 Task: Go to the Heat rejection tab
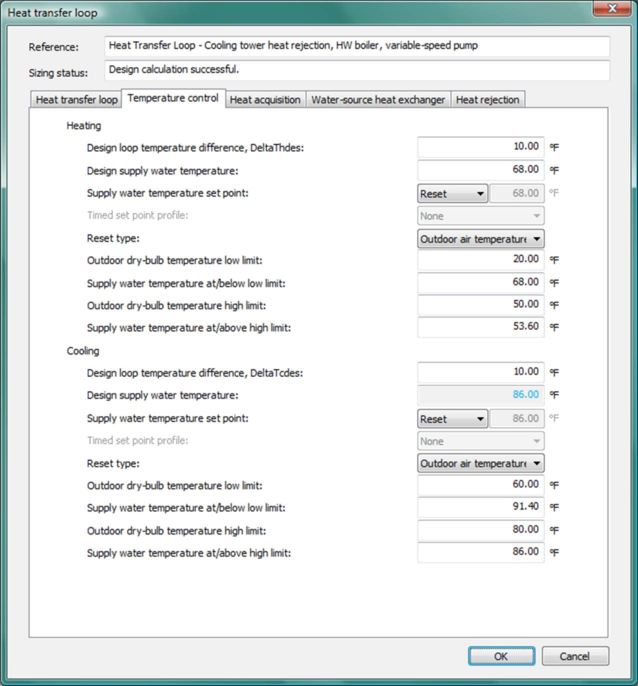[x=487, y=100]
